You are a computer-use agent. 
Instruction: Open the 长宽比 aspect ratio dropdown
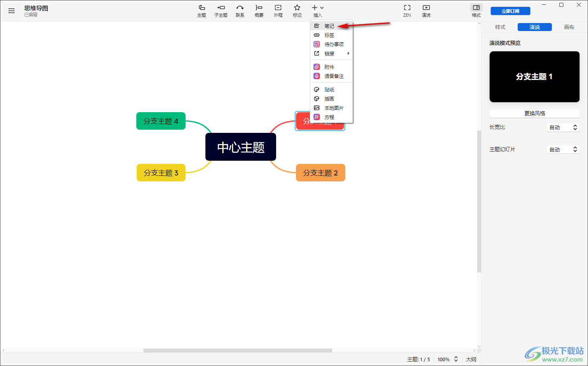coord(563,127)
